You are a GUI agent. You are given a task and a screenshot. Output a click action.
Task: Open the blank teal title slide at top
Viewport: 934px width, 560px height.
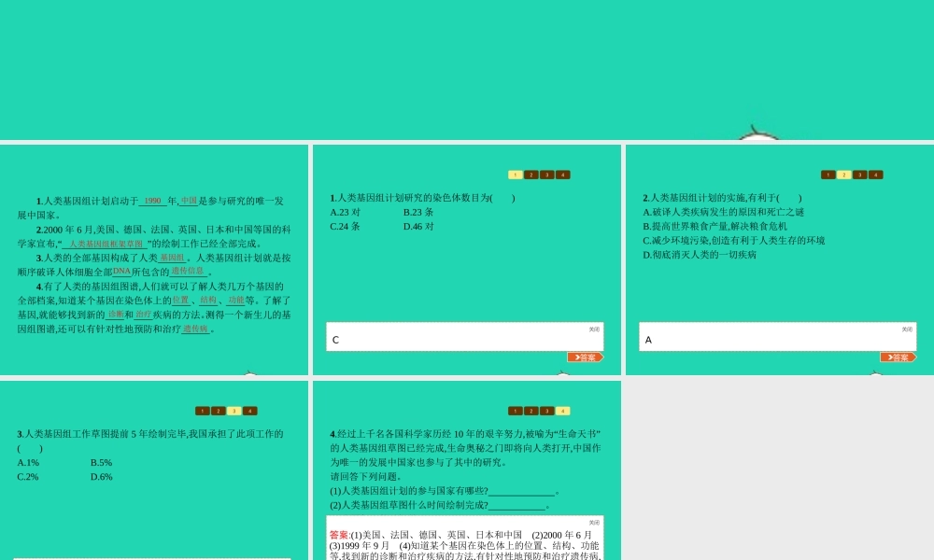point(467,70)
